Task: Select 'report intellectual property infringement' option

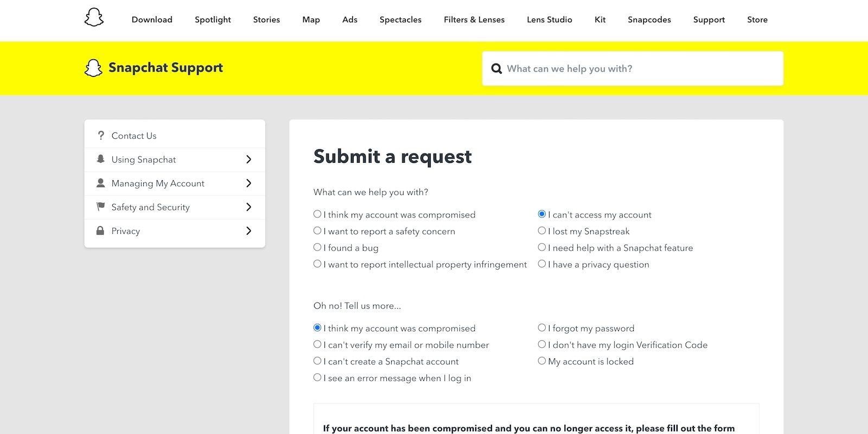Action: point(317,264)
